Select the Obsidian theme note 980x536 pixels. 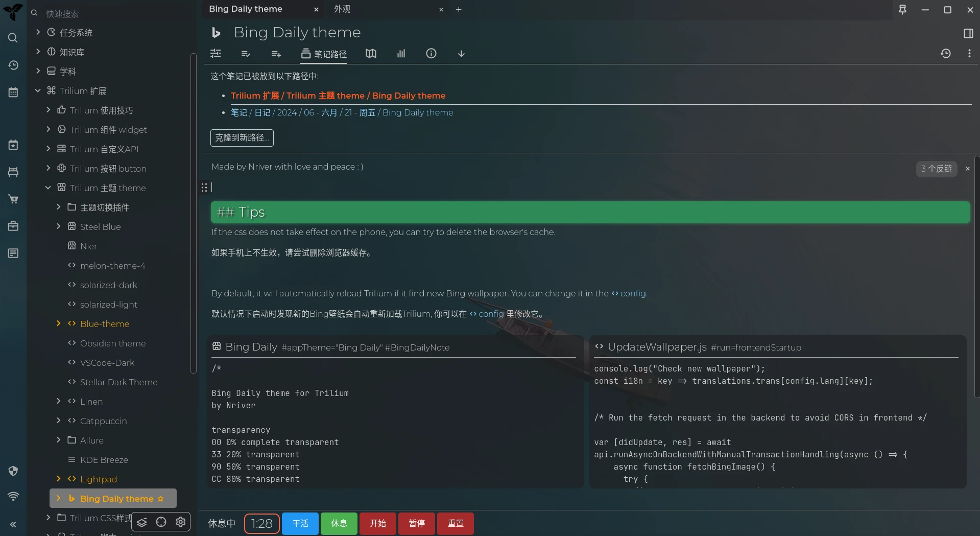click(113, 343)
